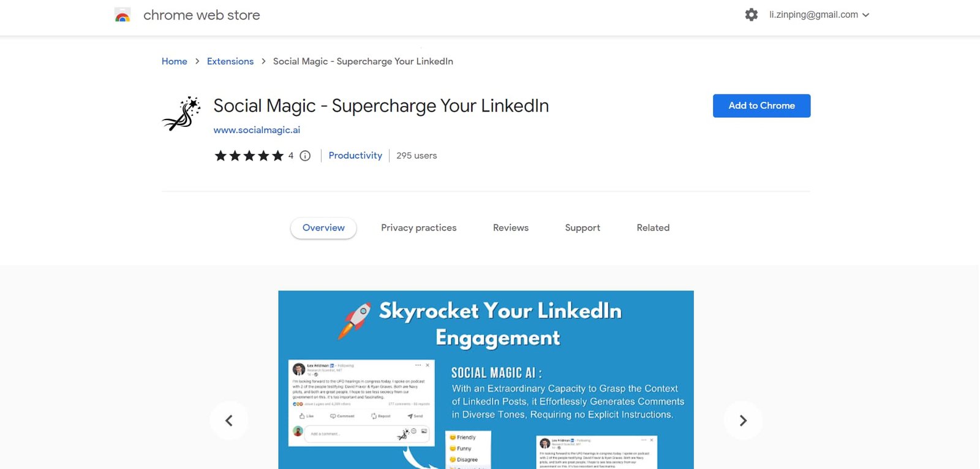Open the Reviews tab
The height and width of the screenshot is (469, 980).
[x=510, y=228]
